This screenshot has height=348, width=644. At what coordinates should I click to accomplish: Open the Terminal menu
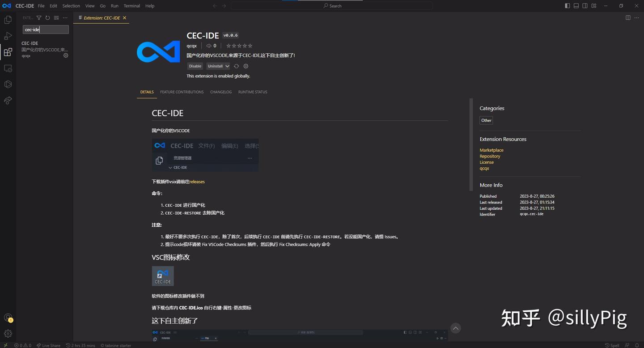[x=131, y=6]
